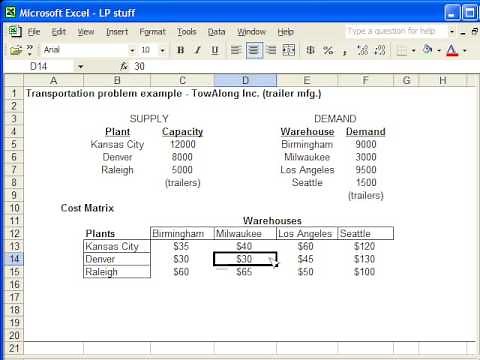Click the Underline formatting button
This screenshot has height=360, width=480.
pyautogui.click(x=215, y=50)
